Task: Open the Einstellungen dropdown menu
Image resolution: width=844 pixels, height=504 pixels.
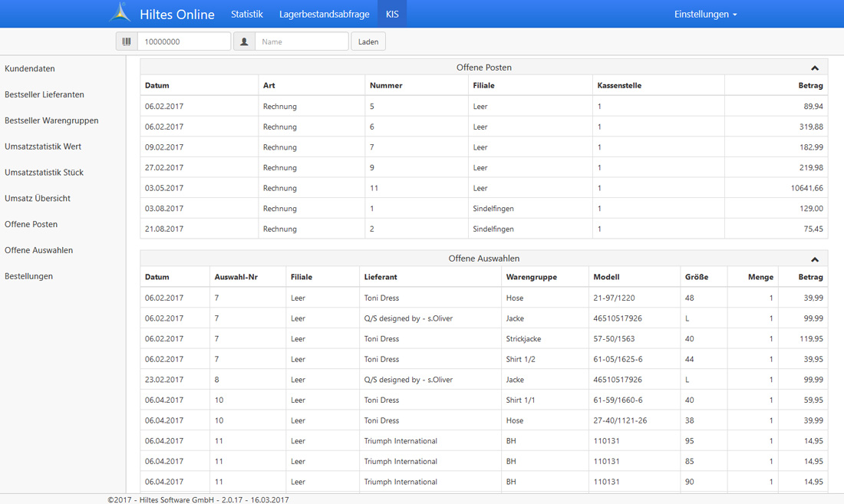Action: [705, 14]
